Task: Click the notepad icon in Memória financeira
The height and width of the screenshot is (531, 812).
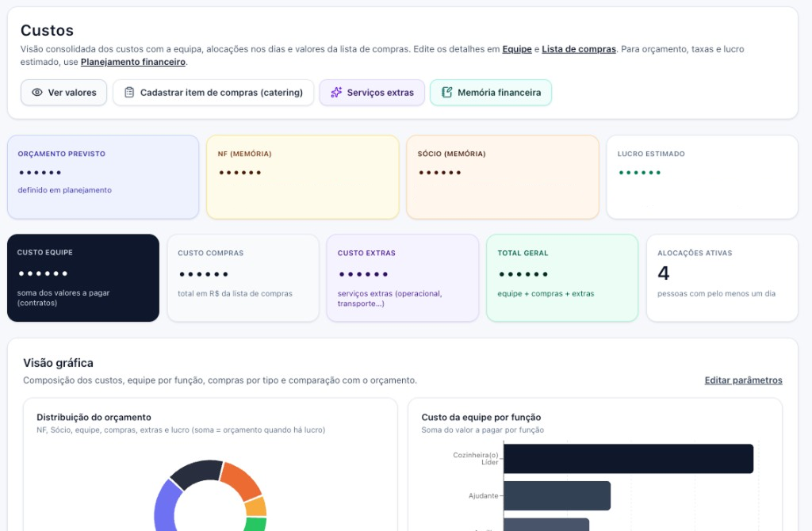Action: 446,92
